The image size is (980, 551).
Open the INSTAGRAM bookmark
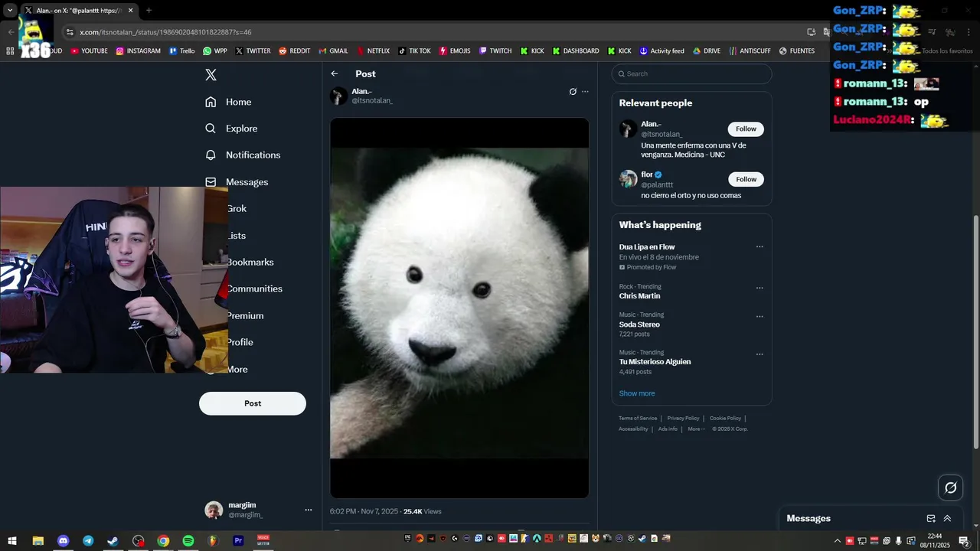pos(139,51)
